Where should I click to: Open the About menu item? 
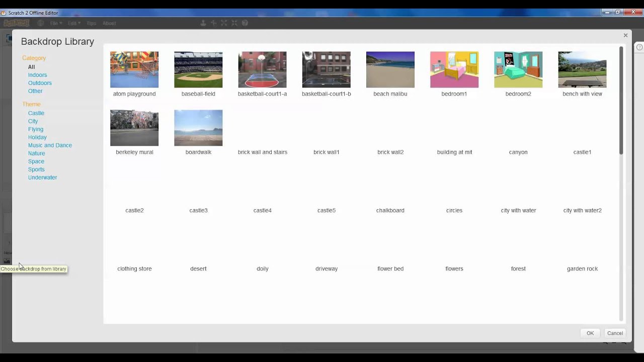109,23
